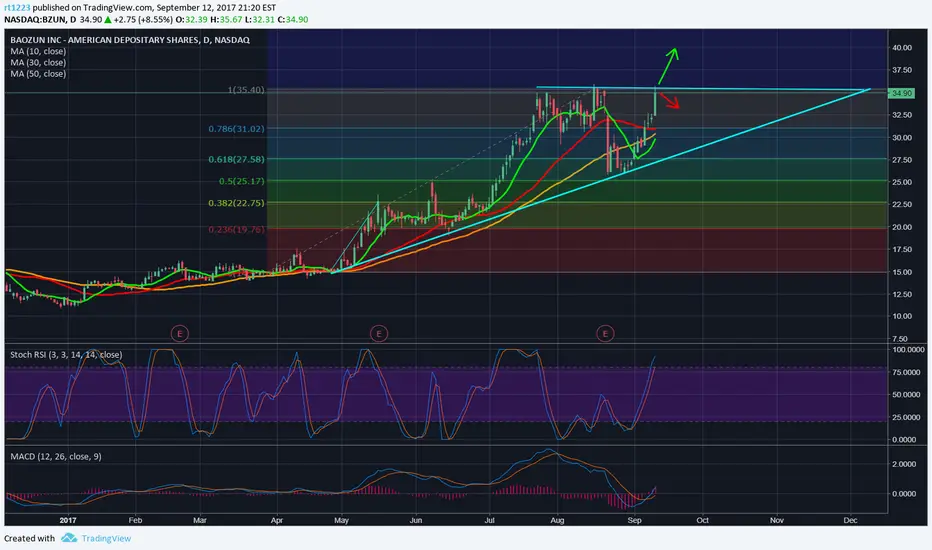Click the 25.00 price axis label
The image size is (932, 550).
[x=902, y=182]
